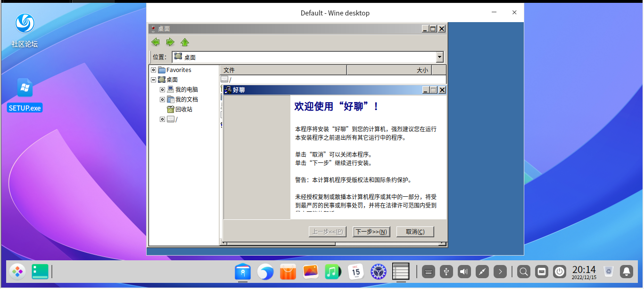Click the 20:14 clock in dock
644x289 pixels.
click(x=584, y=272)
